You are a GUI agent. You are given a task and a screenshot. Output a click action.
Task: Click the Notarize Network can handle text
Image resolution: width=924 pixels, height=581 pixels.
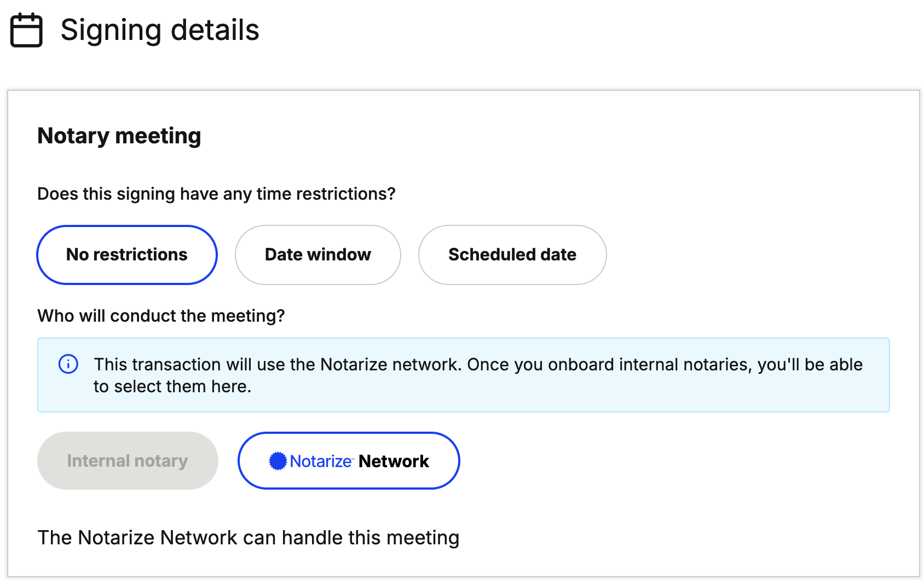(x=248, y=537)
